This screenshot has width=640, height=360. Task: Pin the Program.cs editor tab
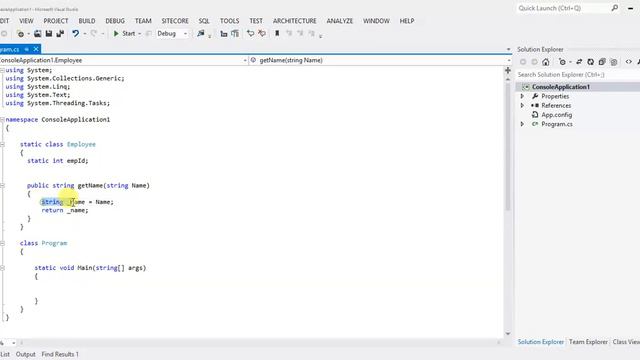(27, 49)
